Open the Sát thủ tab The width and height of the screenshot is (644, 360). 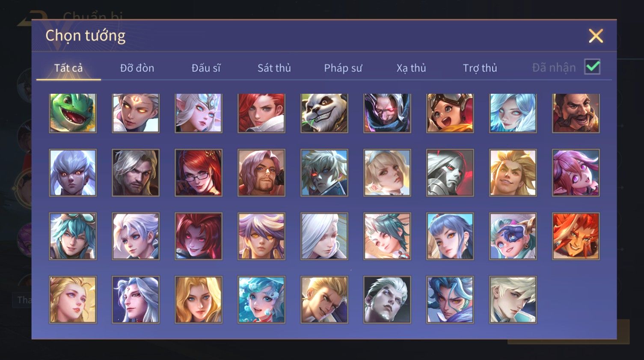pos(274,68)
